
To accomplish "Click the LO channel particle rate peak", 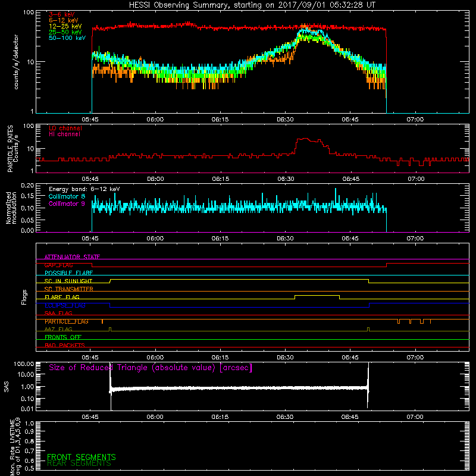I will point(305,139).
